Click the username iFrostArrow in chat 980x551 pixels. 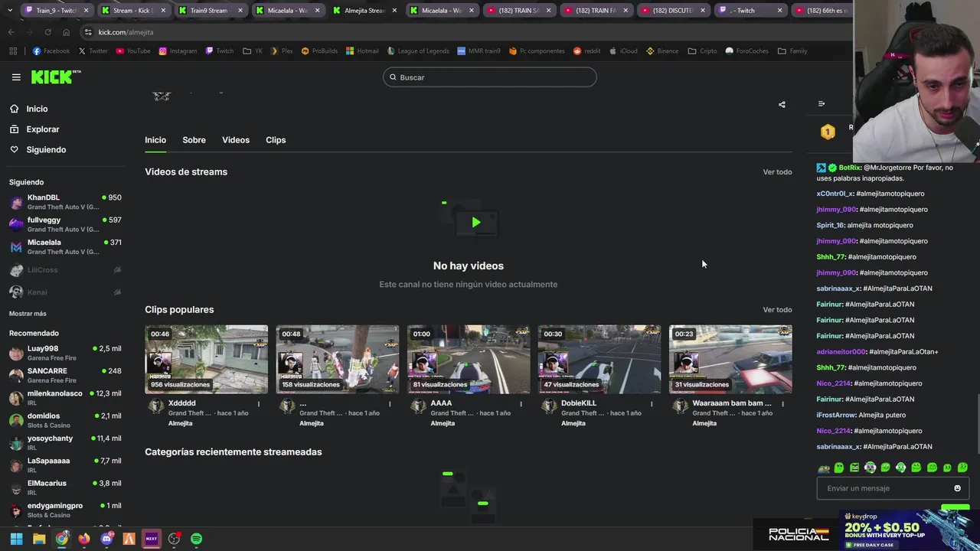point(836,415)
